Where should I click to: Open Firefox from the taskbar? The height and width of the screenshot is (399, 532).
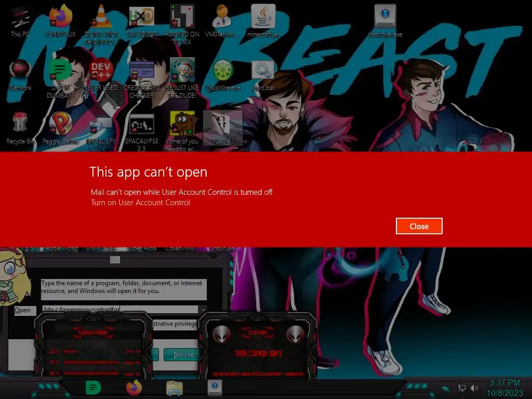point(134,388)
